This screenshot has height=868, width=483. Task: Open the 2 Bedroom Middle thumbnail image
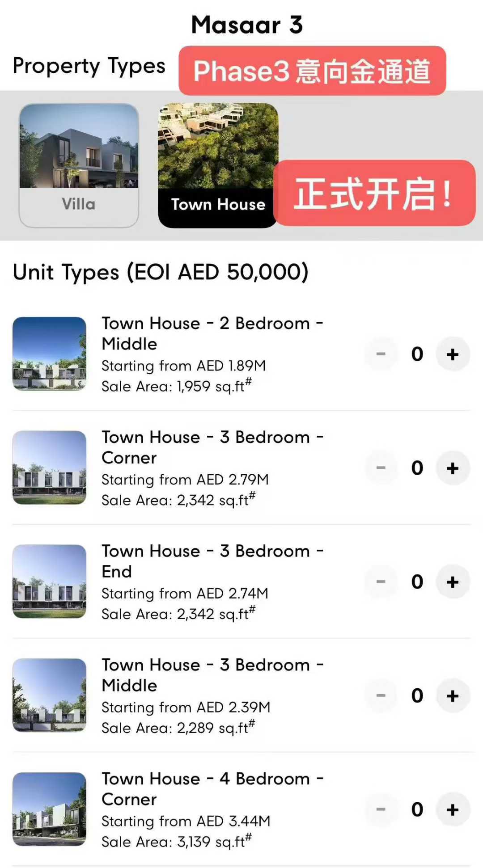49,354
